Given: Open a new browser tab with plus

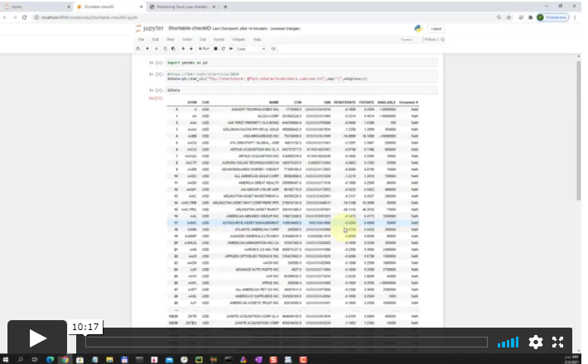Looking at the screenshot, I should 225,7.
